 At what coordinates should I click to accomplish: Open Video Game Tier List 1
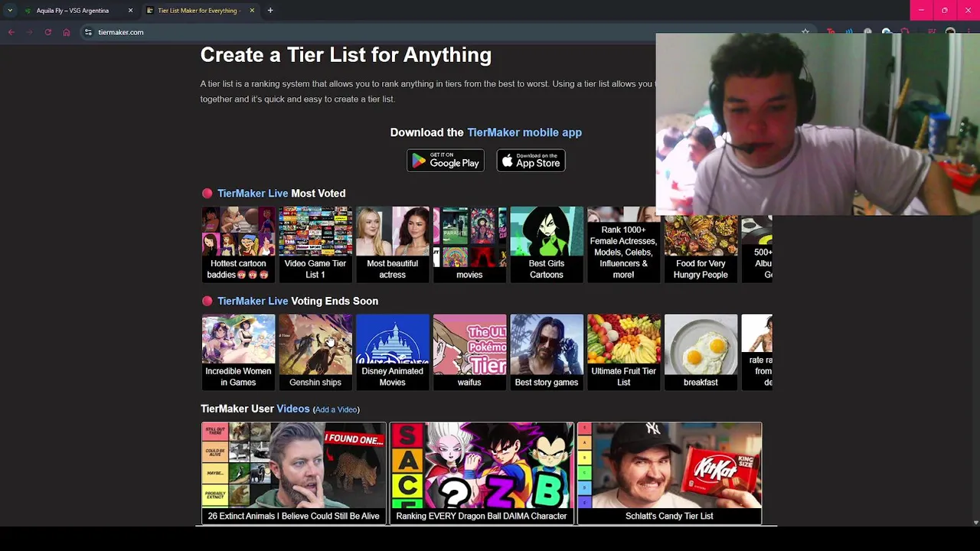click(315, 244)
